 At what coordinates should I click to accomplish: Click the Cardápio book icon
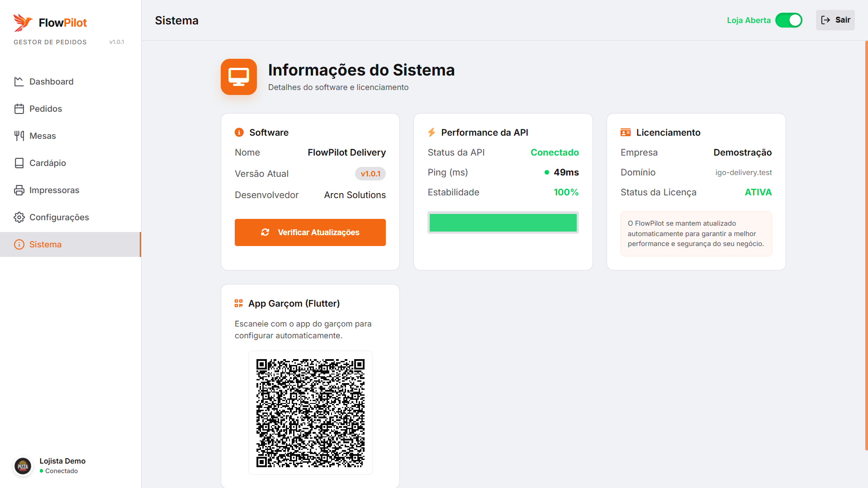(19, 163)
